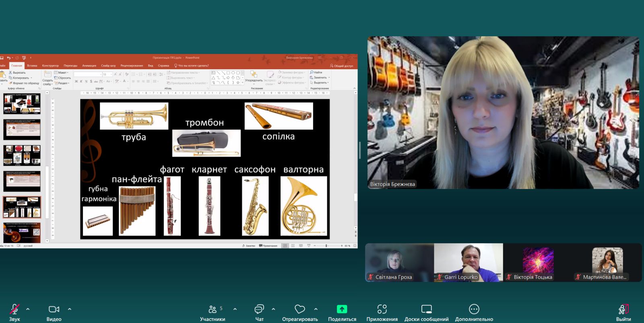Start screen sharing with Поделиться

coord(342,310)
